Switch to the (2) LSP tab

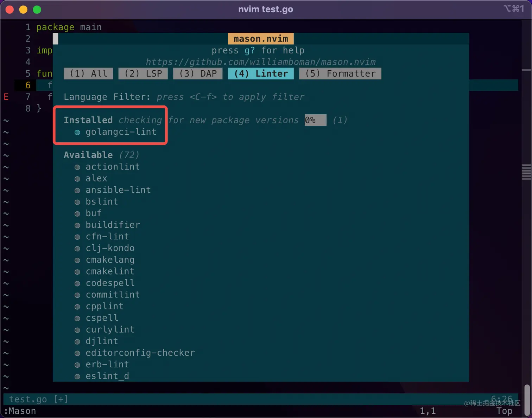[143, 73]
